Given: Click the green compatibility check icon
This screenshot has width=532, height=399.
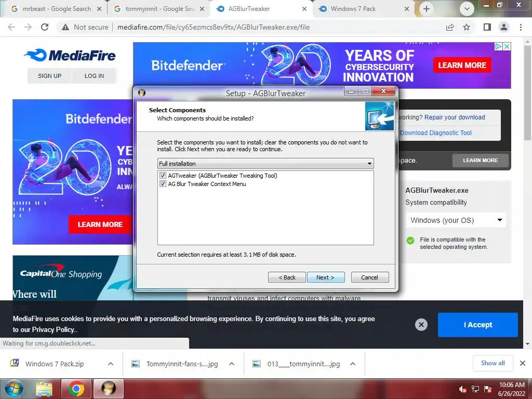Looking at the screenshot, I should coord(410,241).
